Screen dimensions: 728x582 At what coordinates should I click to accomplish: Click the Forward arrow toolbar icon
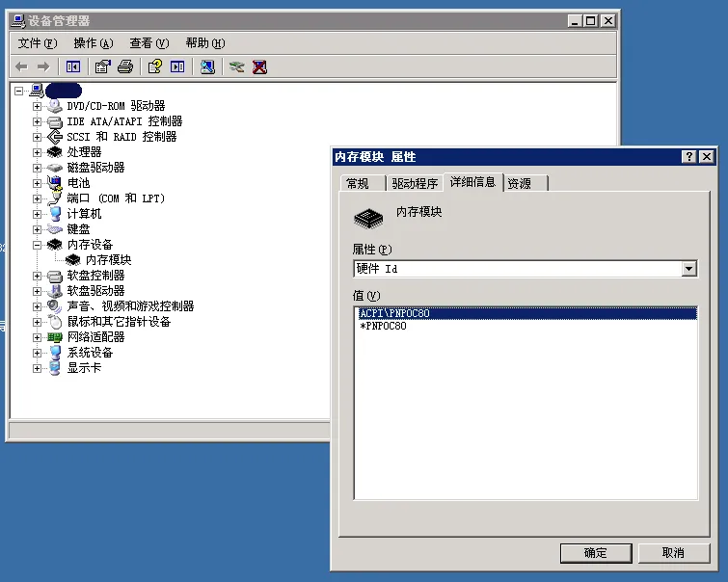tap(43, 66)
